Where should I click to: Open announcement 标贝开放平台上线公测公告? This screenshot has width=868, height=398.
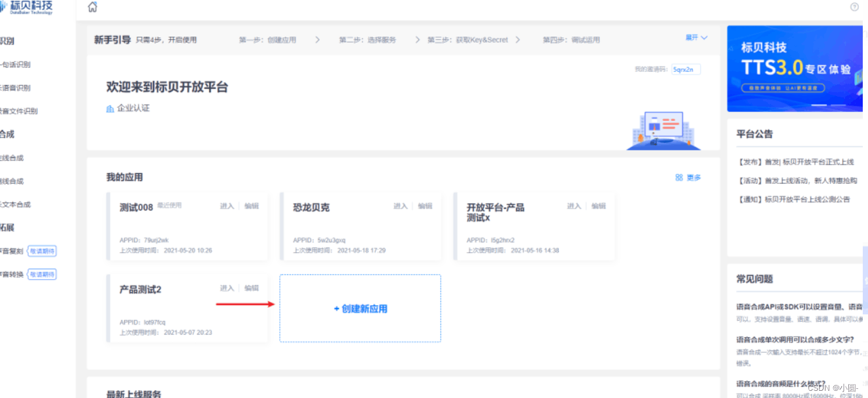(793, 199)
